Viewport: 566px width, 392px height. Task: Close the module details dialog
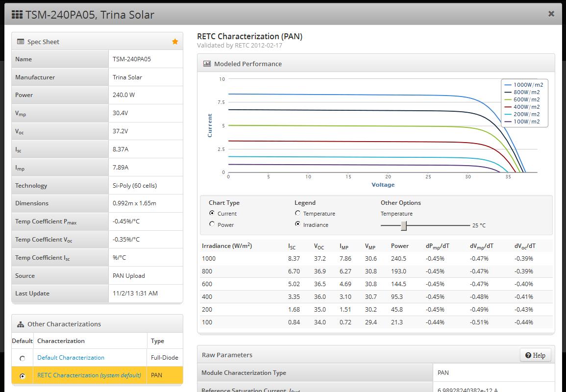tap(551, 14)
